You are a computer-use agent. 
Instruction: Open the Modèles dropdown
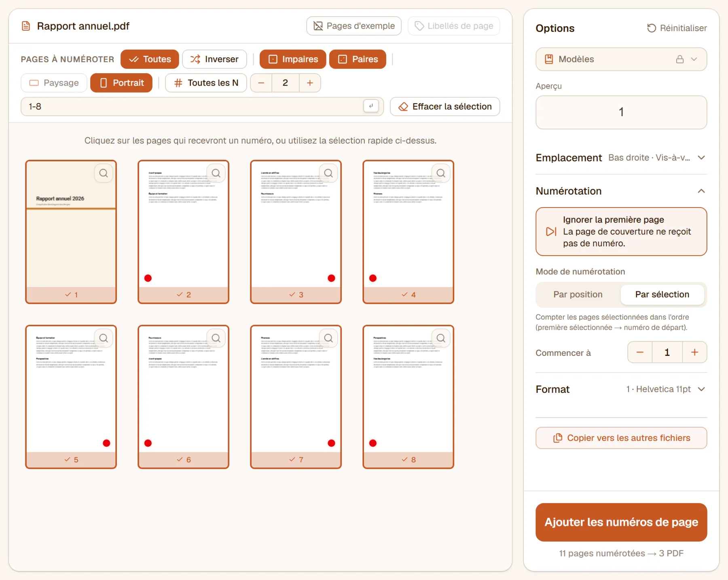coord(621,59)
